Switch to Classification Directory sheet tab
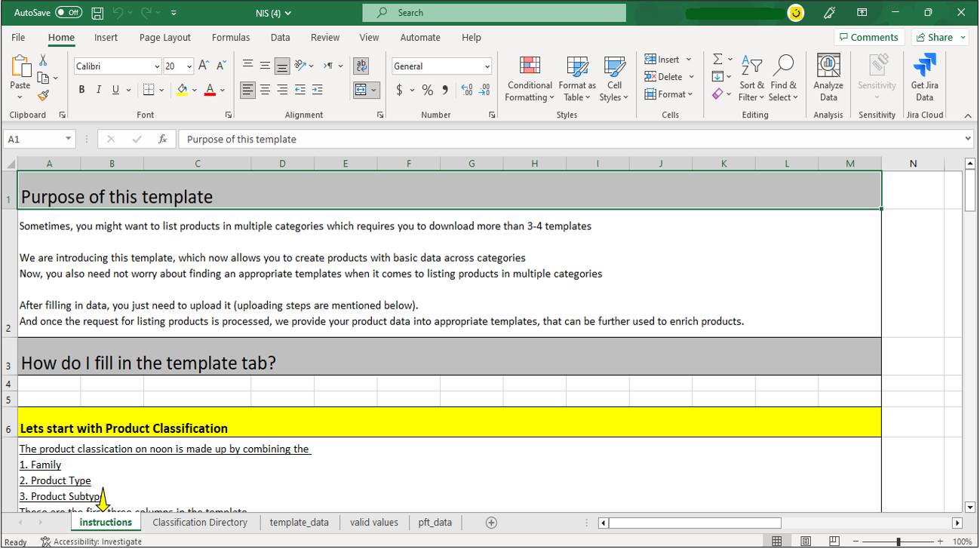Screen dimensions: 980x549 click(200, 523)
